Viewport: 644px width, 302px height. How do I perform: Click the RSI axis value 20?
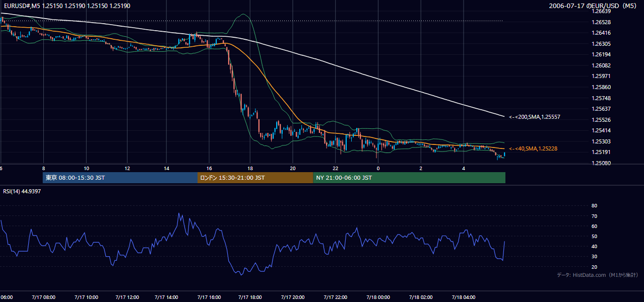(594, 267)
